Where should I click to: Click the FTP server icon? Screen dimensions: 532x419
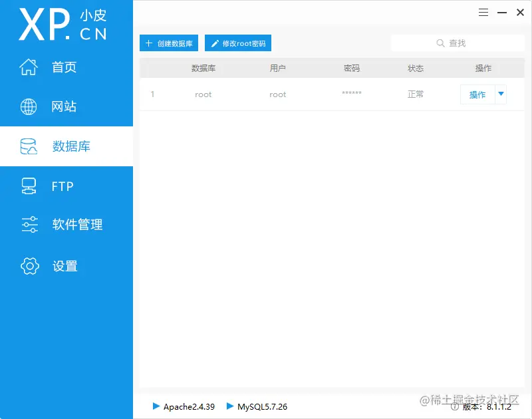(x=29, y=186)
